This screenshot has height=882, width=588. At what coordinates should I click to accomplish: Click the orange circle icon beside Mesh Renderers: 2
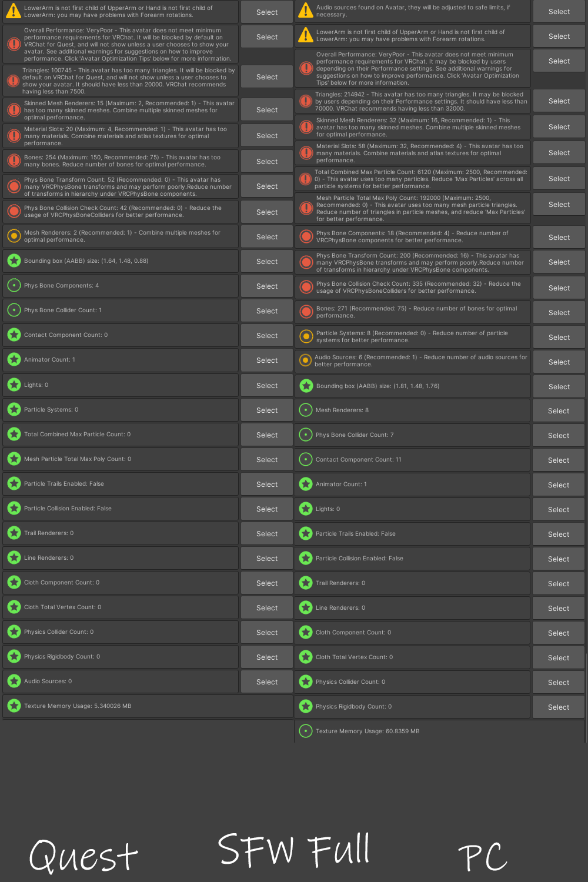pos(14,236)
